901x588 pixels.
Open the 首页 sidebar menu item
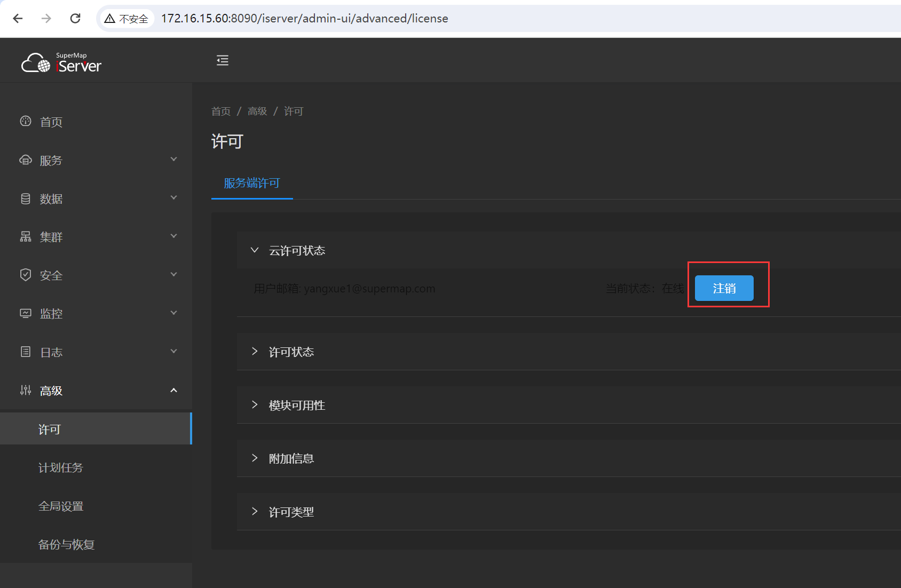coord(96,122)
